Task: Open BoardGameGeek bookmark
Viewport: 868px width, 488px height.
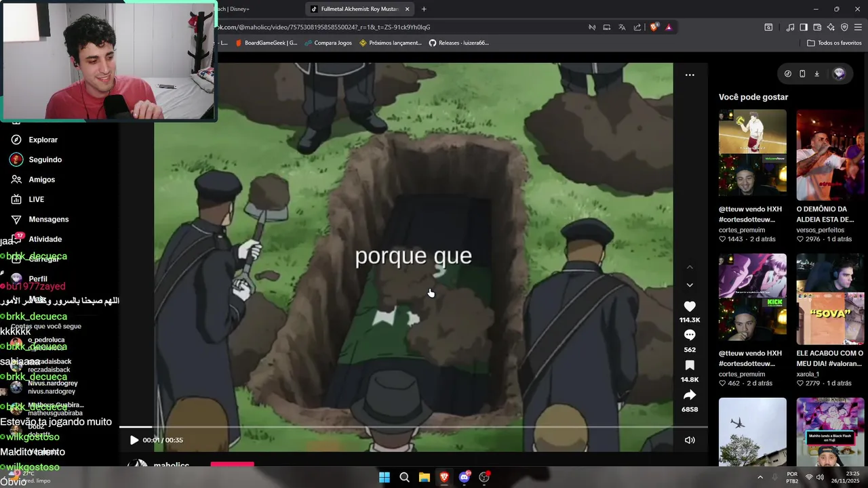Action: pyautogui.click(x=267, y=43)
